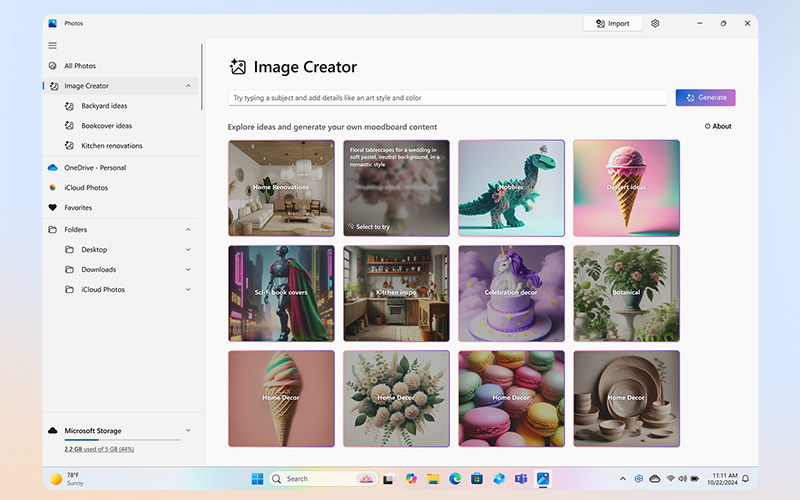This screenshot has height=500, width=800.
Task: Click the Import button
Action: 613,23
